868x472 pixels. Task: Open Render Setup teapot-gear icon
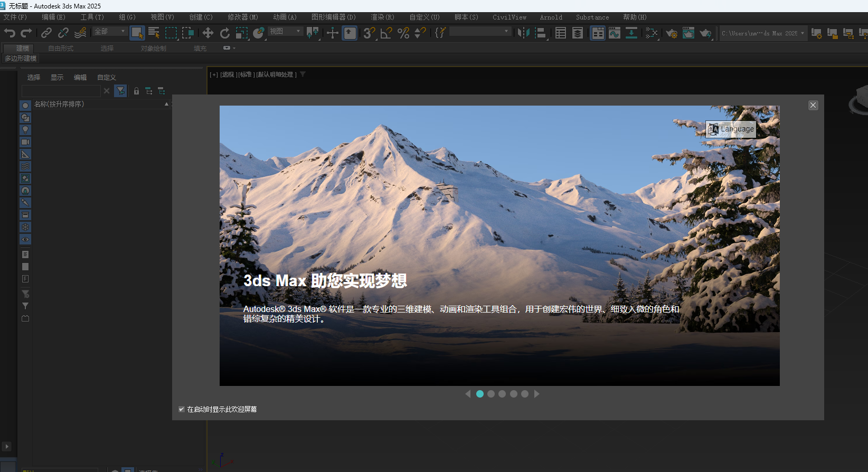(x=672, y=33)
